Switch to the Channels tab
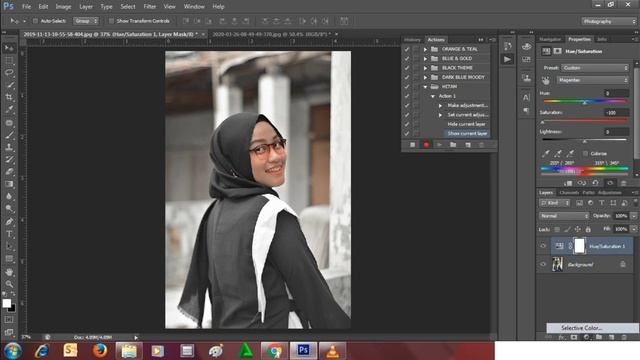This screenshot has height=360, width=640. pyautogui.click(x=569, y=193)
